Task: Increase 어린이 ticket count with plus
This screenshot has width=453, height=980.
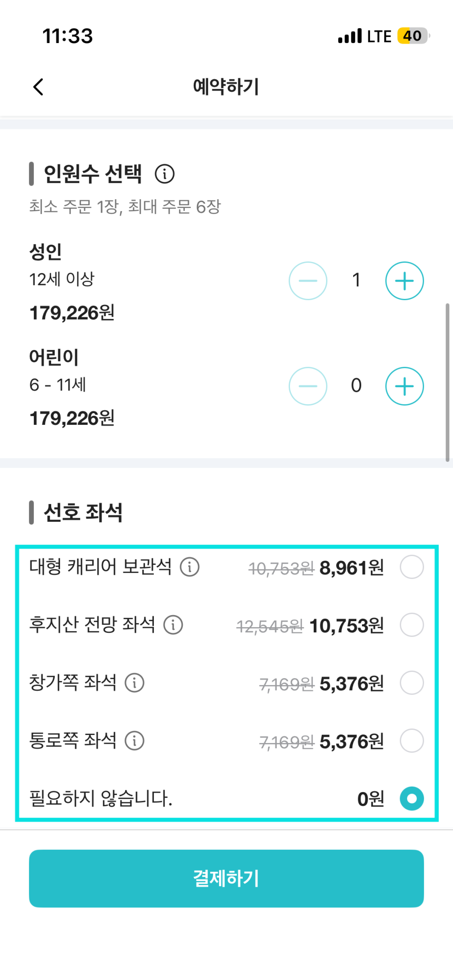Action: coord(404,386)
